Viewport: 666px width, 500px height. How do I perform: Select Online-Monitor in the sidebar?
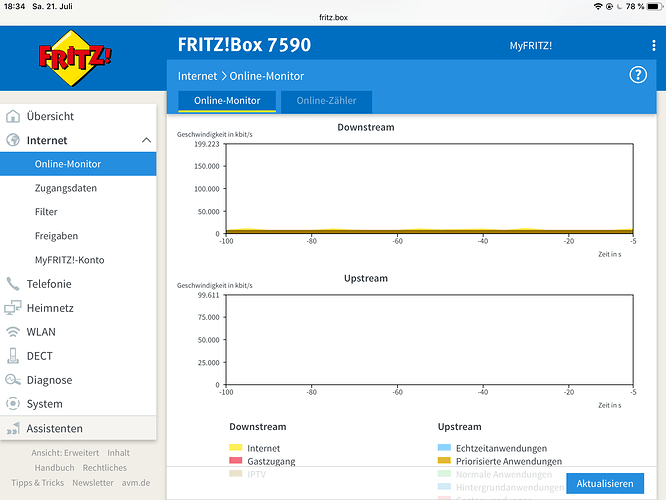[x=78, y=164]
